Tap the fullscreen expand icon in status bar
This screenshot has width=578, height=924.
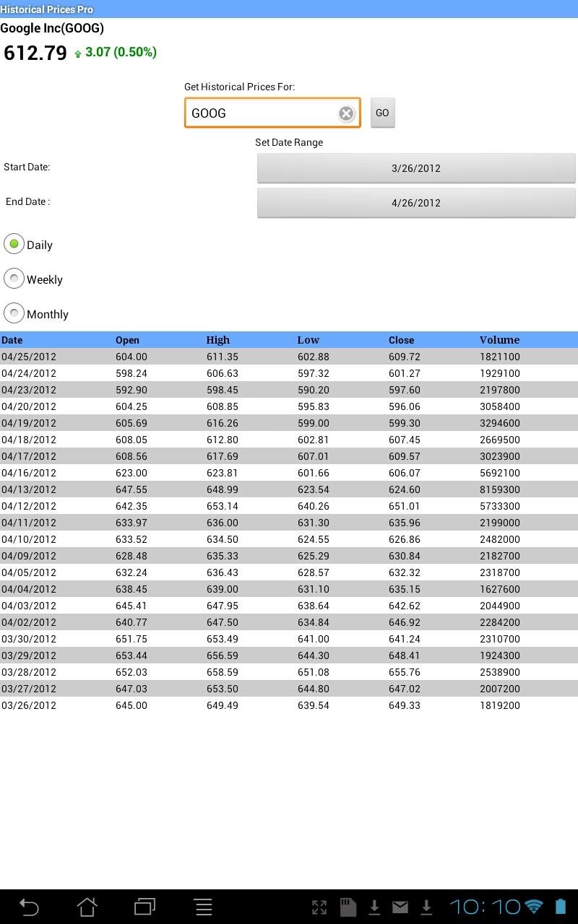(319, 907)
